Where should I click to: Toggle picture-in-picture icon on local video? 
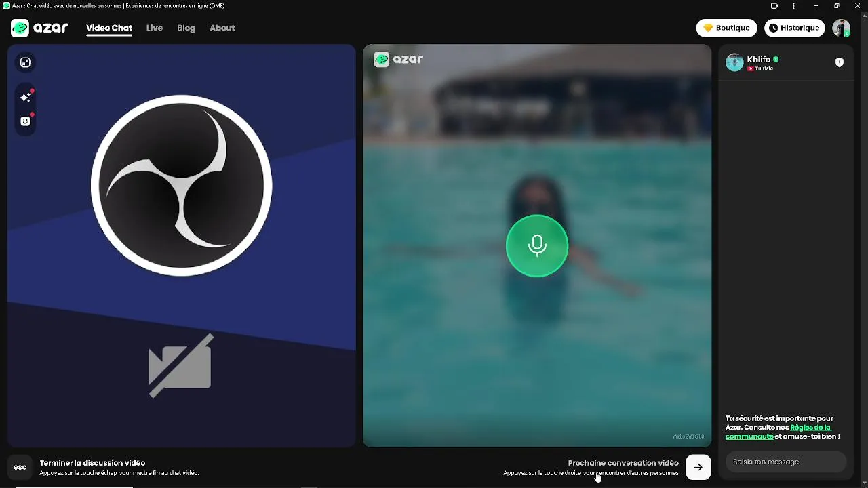coord(25,62)
